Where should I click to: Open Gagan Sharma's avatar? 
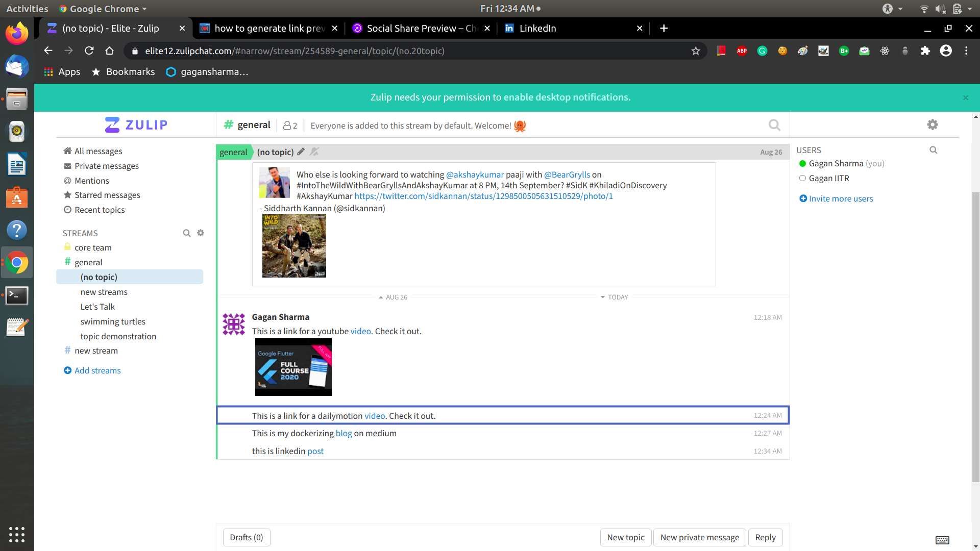pyautogui.click(x=234, y=324)
